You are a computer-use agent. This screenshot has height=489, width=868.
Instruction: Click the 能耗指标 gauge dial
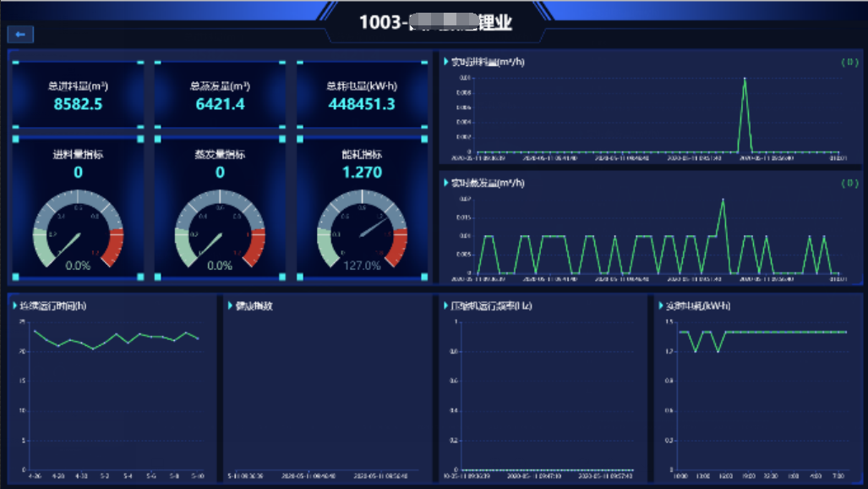tap(362, 233)
